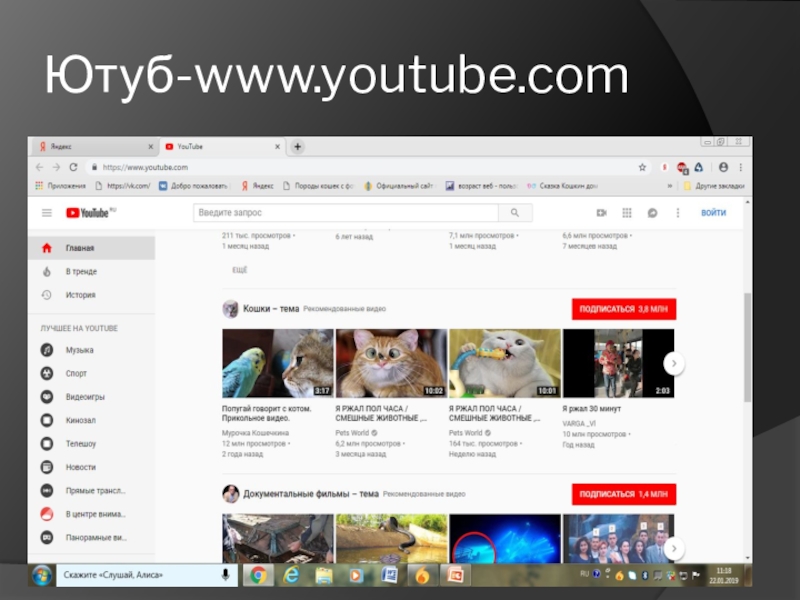Click the upload video camera icon
800x600 pixels.
click(602, 213)
